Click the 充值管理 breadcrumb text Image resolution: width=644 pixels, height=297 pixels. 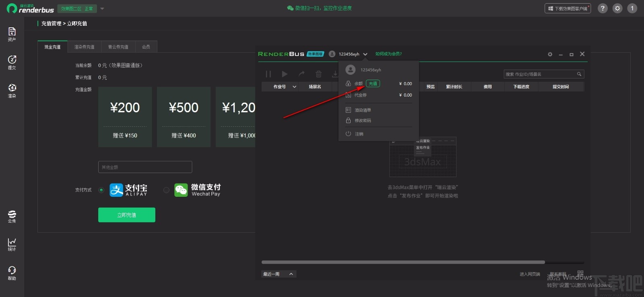click(x=52, y=23)
